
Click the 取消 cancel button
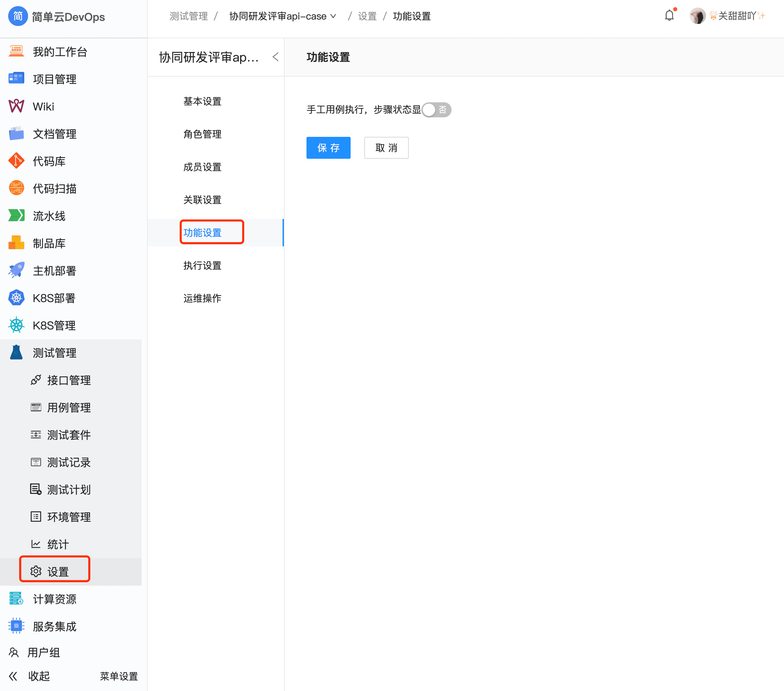[386, 148]
